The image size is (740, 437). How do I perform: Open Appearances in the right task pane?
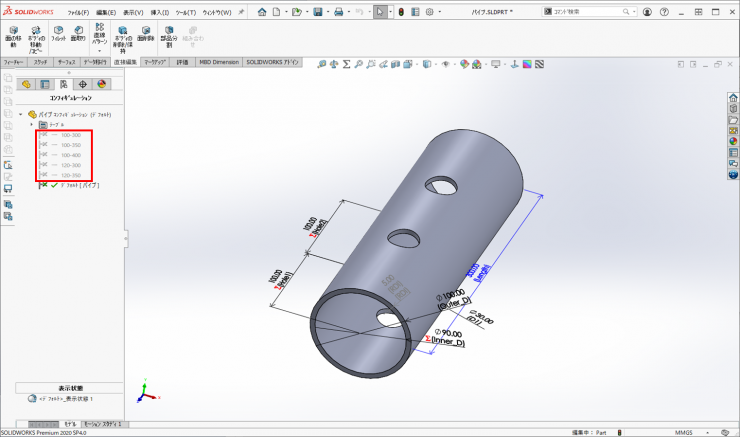click(733, 140)
